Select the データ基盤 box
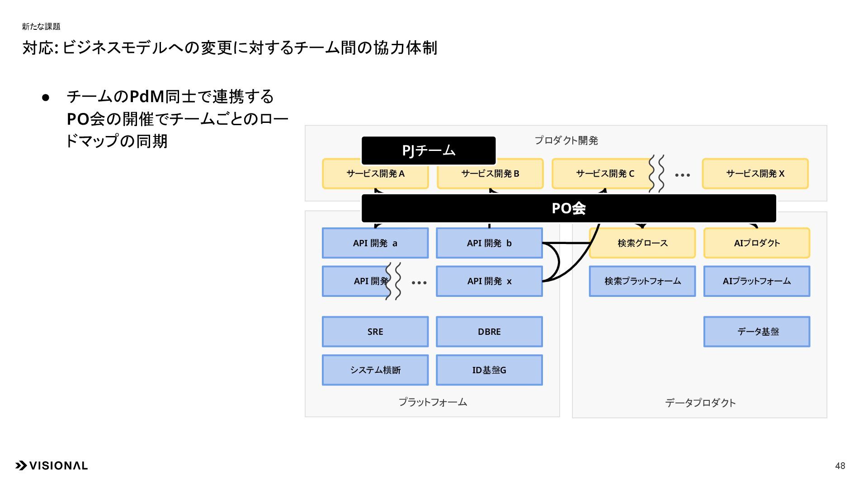The width and height of the screenshot is (868, 488). [757, 332]
